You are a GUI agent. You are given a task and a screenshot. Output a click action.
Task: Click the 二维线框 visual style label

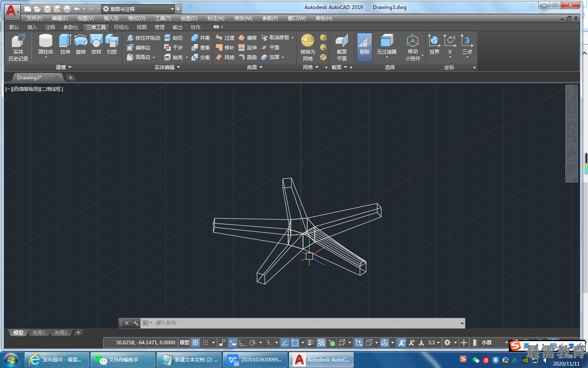click(51, 89)
